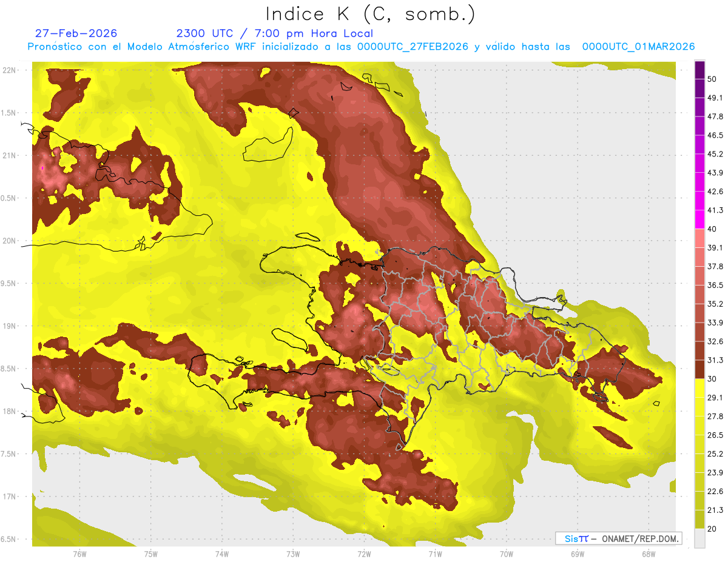
Task: Click the latitude label "21N"
Action: pyautogui.click(x=9, y=156)
